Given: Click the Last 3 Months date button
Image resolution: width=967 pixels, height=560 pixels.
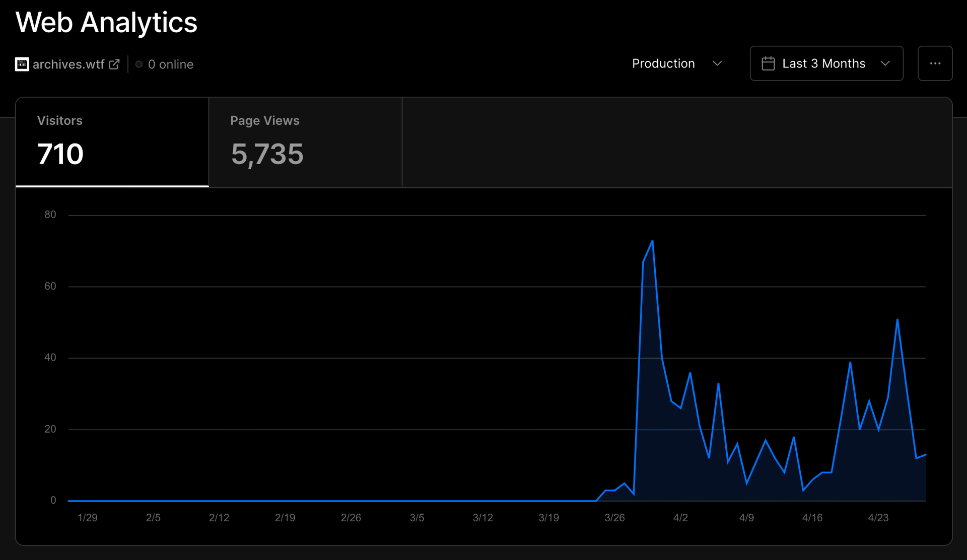Looking at the screenshot, I should [x=823, y=63].
